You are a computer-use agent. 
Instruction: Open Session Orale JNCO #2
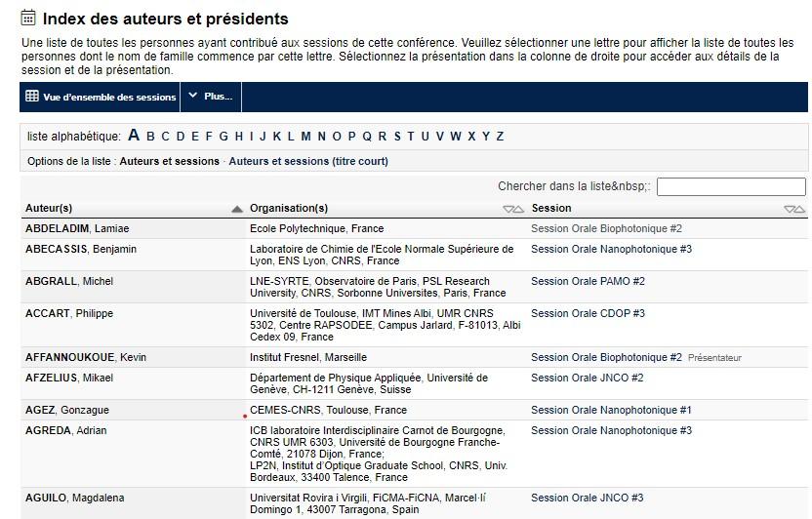(587, 378)
